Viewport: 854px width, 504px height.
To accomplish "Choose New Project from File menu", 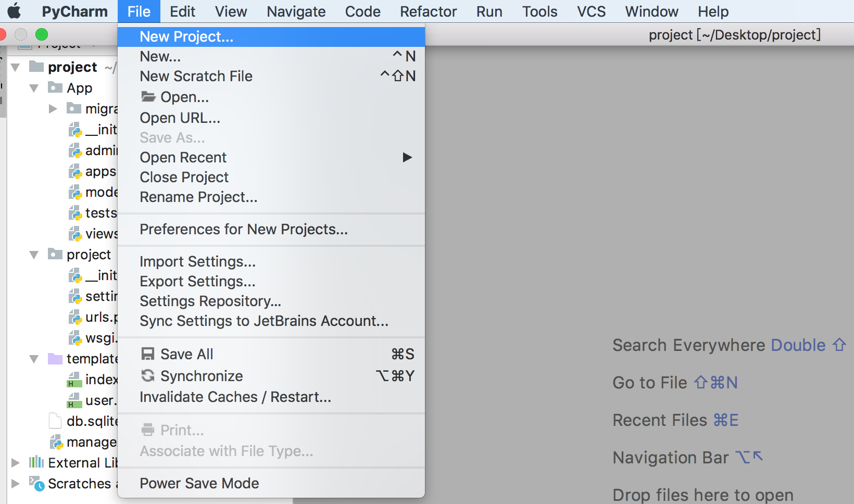I will pyautogui.click(x=186, y=36).
